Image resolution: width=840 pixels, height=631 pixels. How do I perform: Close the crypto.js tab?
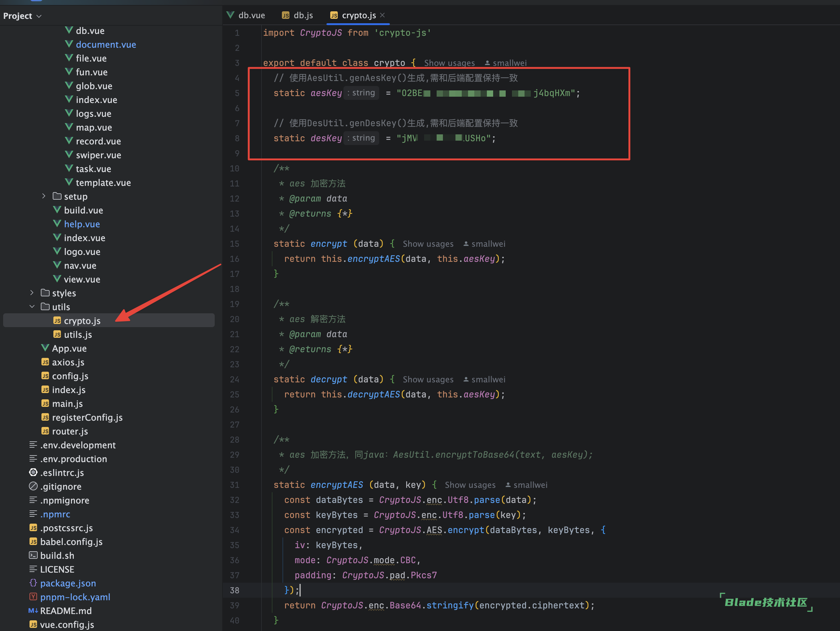pyautogui.click(x=382, y=15)
